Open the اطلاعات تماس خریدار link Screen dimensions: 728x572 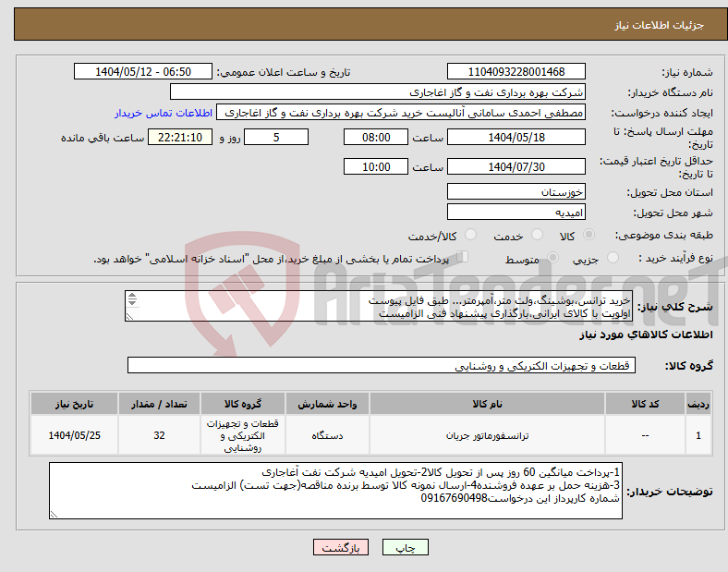164,113
